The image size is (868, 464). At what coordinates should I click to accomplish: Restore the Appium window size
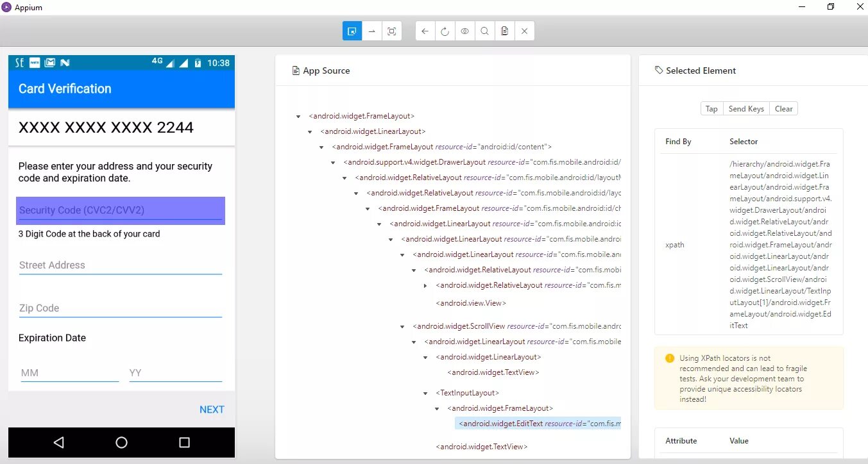831,7
